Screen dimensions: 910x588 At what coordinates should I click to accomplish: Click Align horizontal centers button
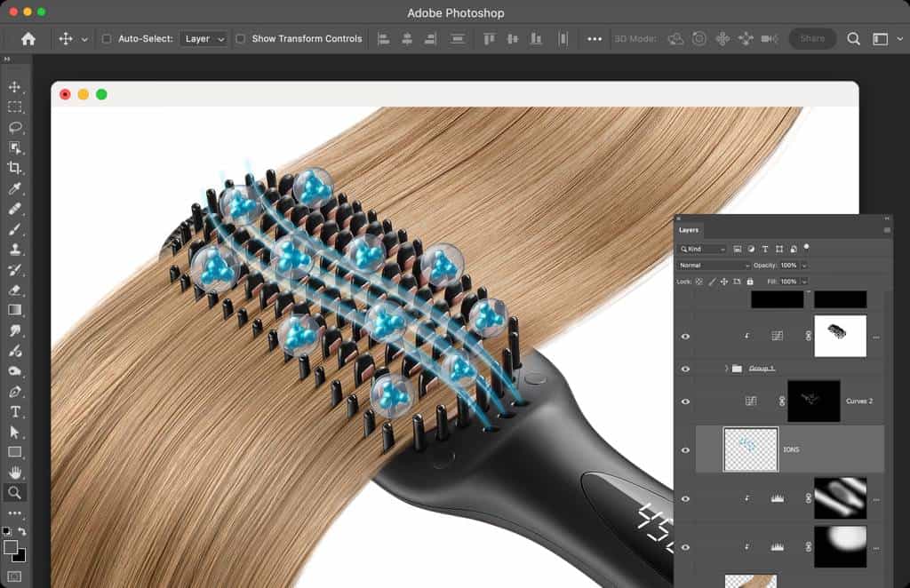pos(407,39)
